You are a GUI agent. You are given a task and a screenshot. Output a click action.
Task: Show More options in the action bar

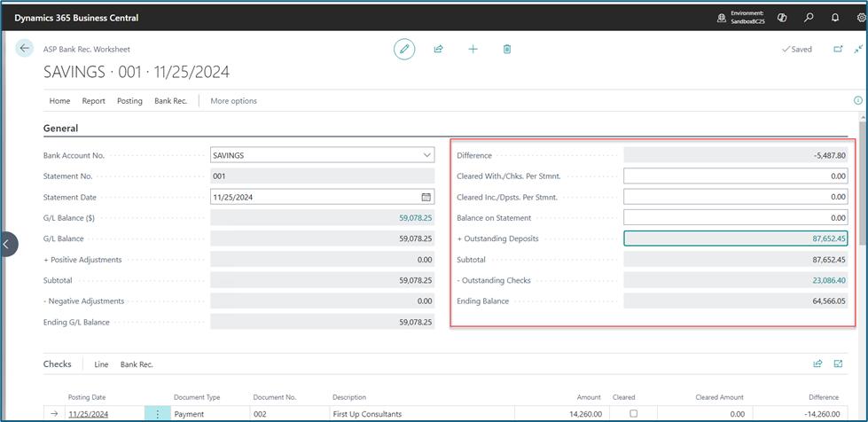pos(233,101)
